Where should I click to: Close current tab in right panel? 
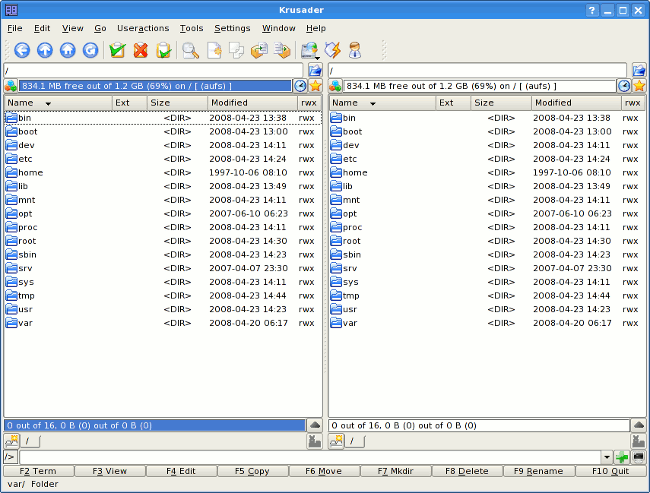[x=638, y=441]
